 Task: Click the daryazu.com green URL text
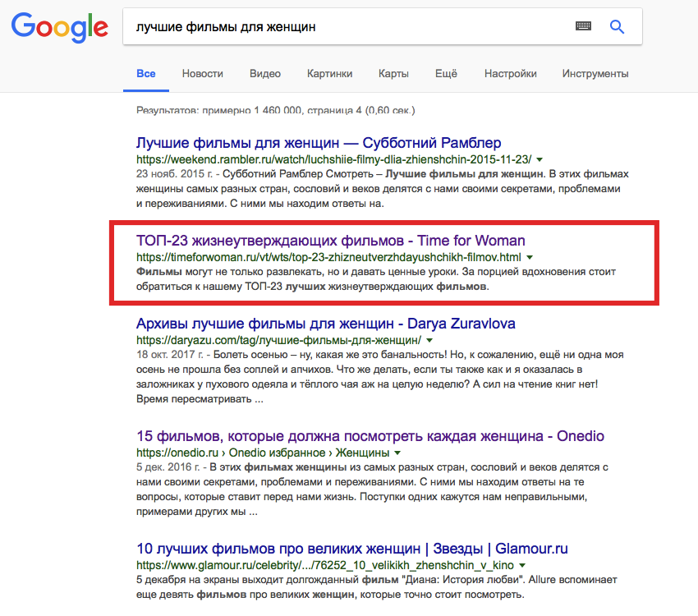click(278, 340)
